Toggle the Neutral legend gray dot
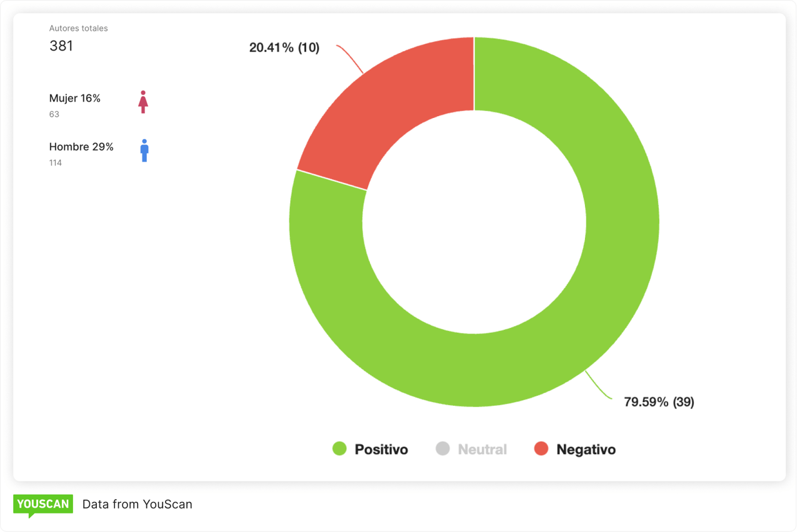 (x=442, y=448)
